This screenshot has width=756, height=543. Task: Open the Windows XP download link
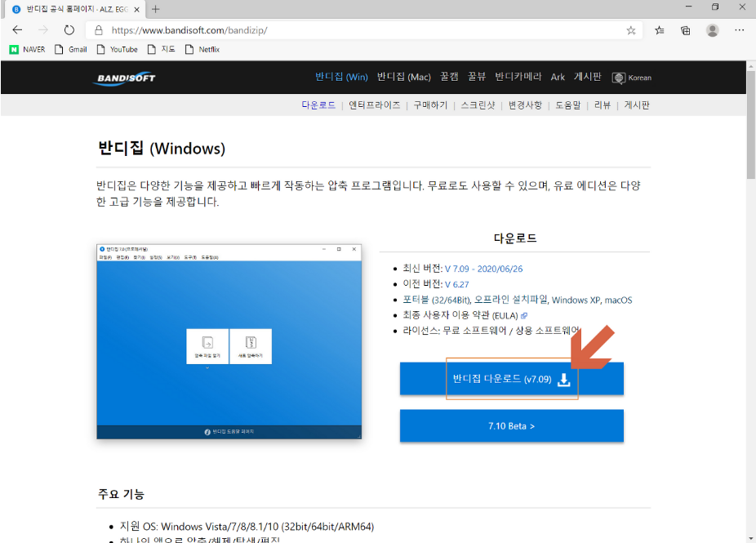tap(576, 300)
